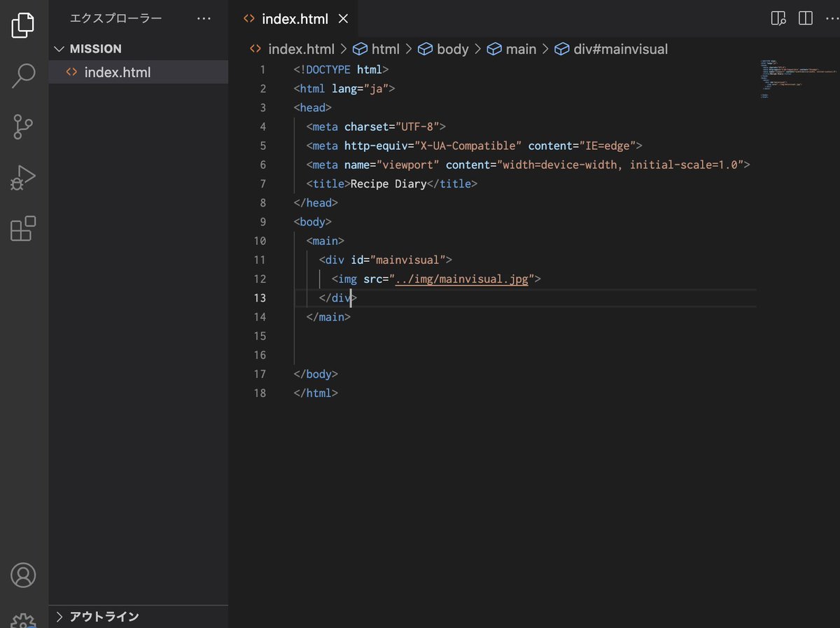Click the lang="ja" attribute text
Image resolution: width=840 pixels, height=628 pixels.
coord(360,89)
